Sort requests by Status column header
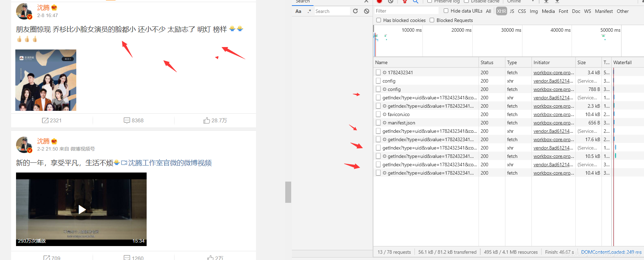Screen dimensions: 644x260 (x=492, y=62)
